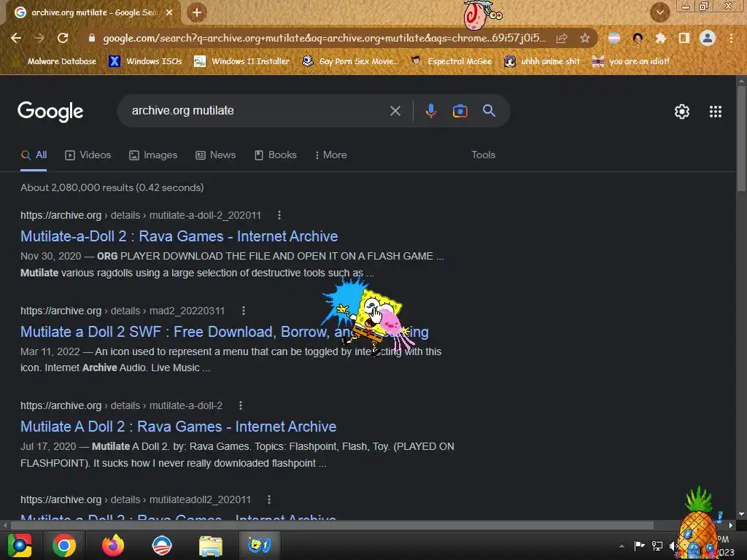Click the scroll down arrow
747x560 pixels.
click(741, 514)
